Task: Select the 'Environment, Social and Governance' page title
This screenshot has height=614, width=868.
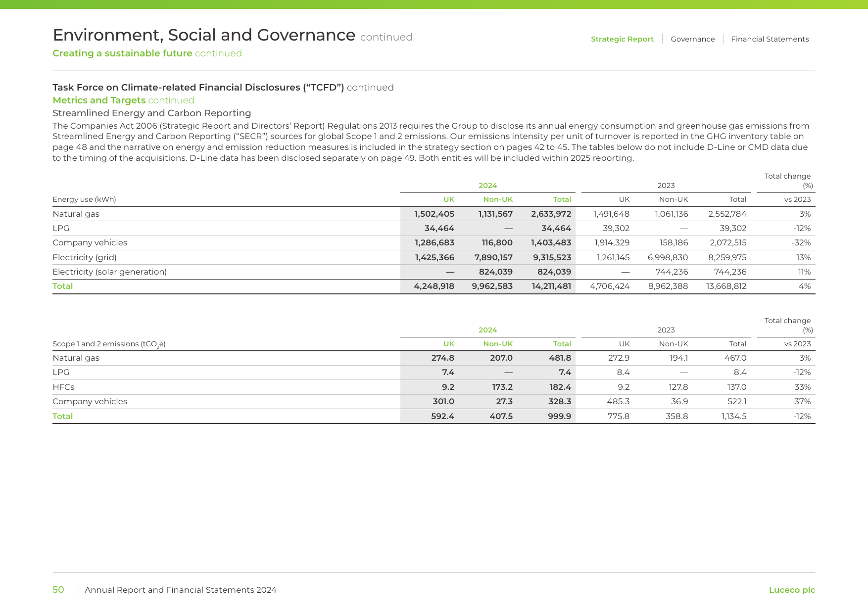Action: click(204, 35)
